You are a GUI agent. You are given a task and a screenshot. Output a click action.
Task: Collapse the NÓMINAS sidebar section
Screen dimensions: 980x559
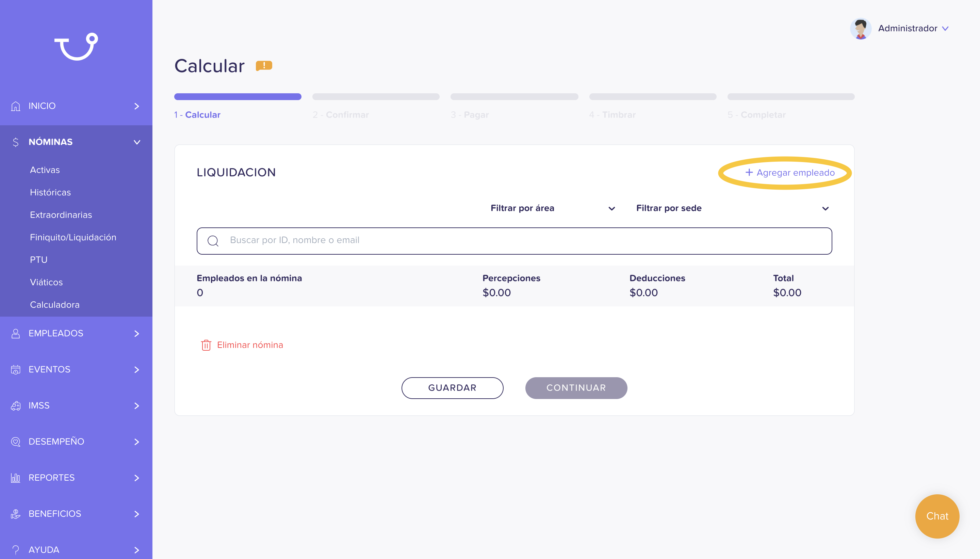(x=137, y=142)
